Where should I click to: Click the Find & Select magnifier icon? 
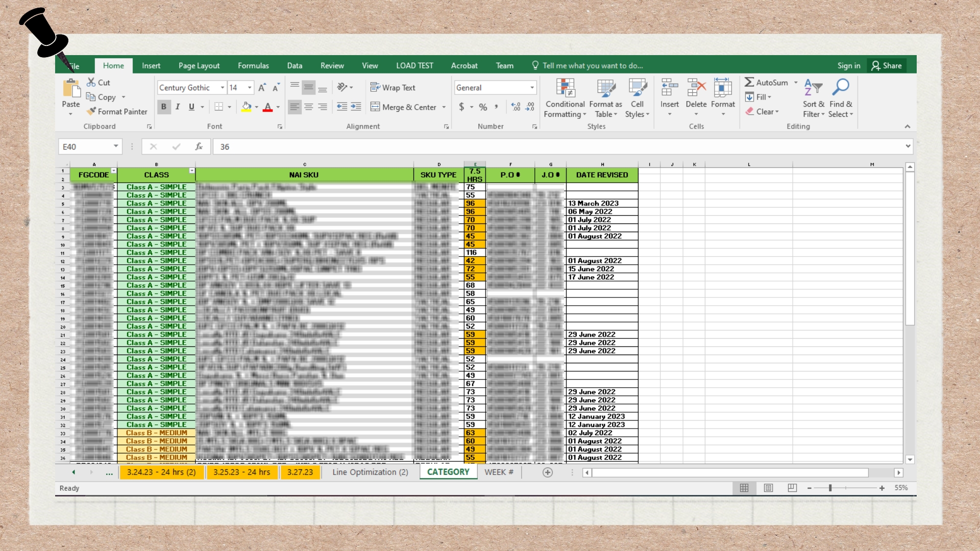pos(841,87)
